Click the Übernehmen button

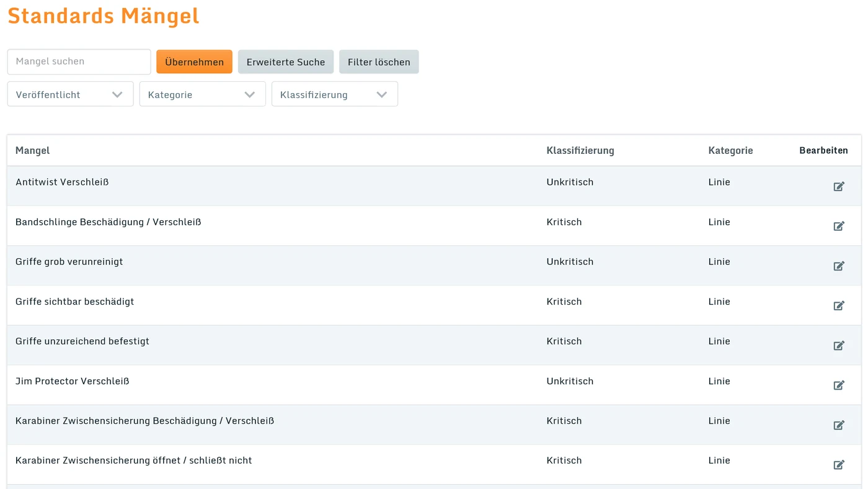pos(194,62)
